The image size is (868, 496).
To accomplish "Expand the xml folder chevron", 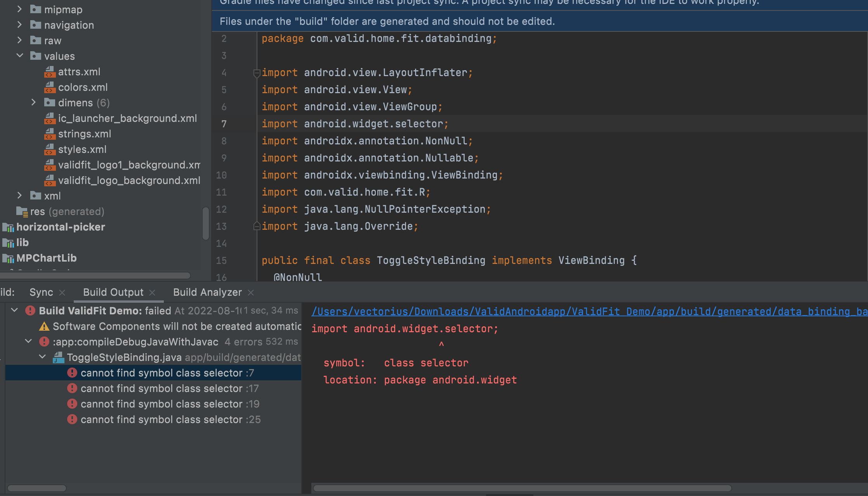I will [19, 196].
